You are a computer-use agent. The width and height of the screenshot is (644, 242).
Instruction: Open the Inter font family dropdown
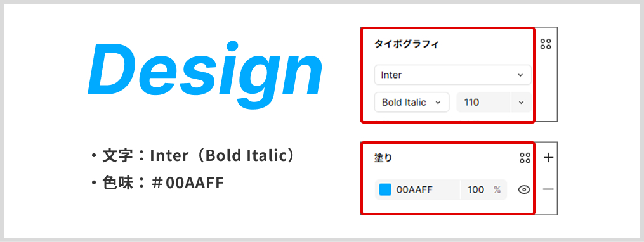coord(452,75)
